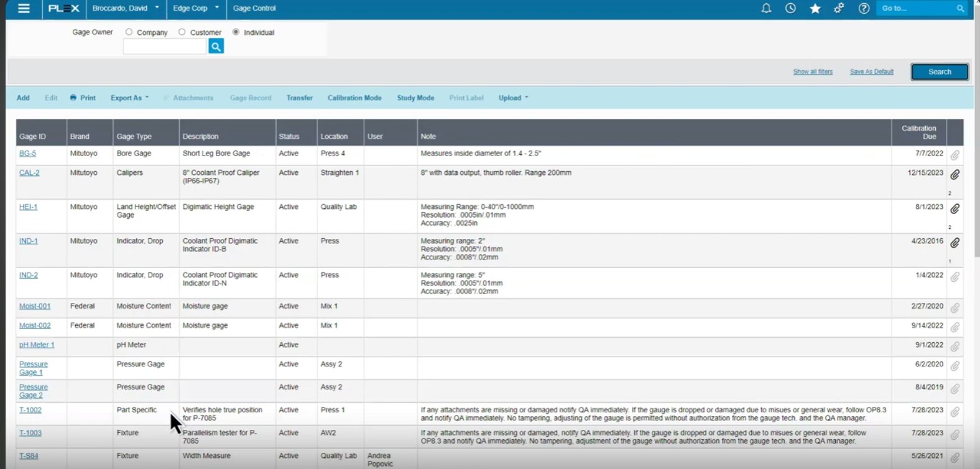Open recent history clock icon
Screen dimensions: 980x469
click(790, 9)
